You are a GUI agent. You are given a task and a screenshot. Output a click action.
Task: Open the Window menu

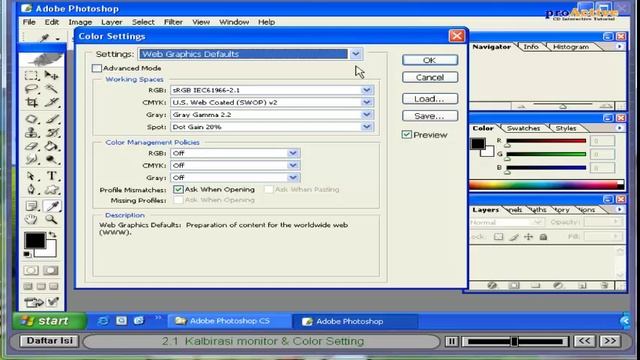coord(234,22)
